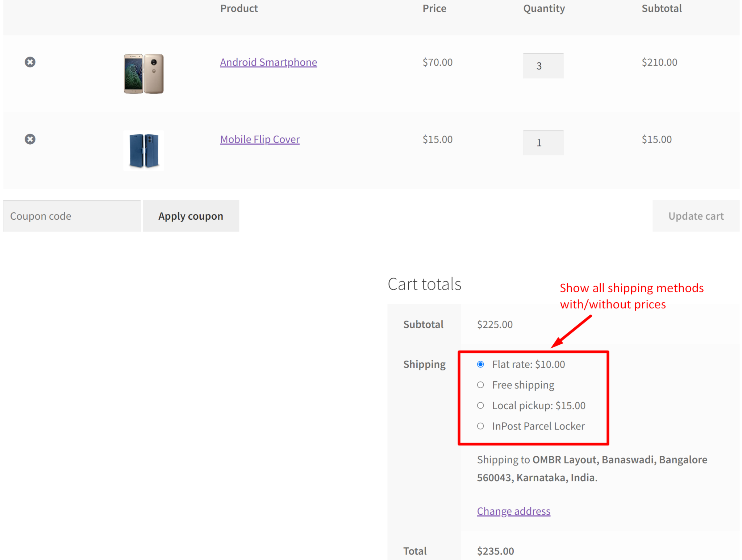The width and height of the screenshot is (742, 560).
Task: Click the Mobile Flip Cover quantity box
Action: [543, 142]
